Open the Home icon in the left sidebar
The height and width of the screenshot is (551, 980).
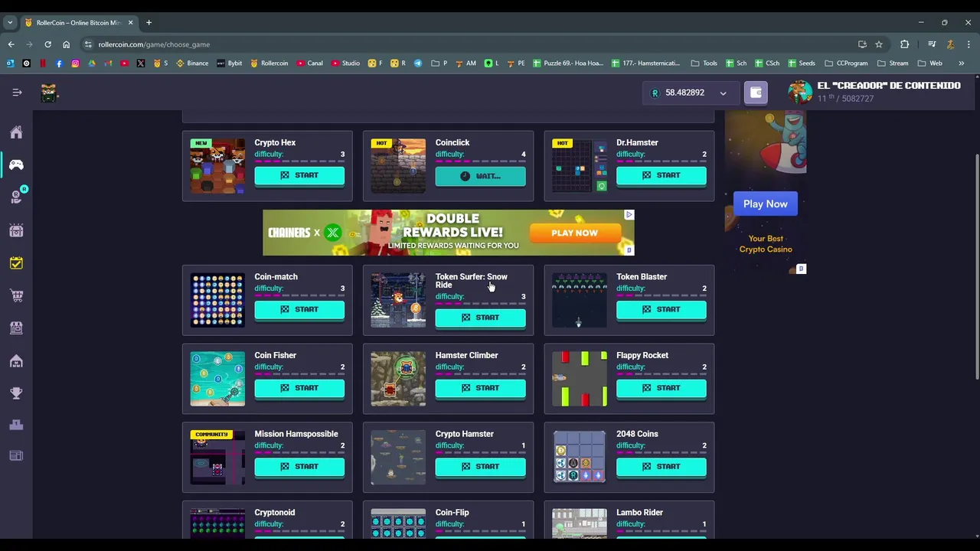click(16, 132)
